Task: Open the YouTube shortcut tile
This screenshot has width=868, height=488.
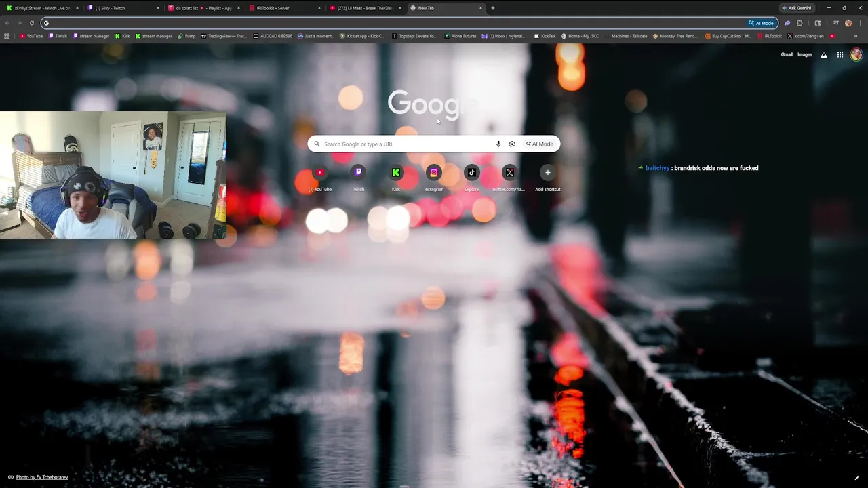Action: coord(319,178)
